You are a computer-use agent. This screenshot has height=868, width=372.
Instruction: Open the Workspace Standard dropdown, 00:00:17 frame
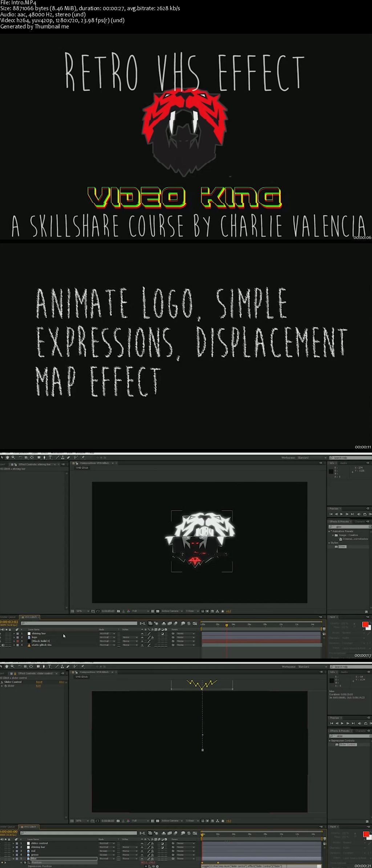(311, 457)
